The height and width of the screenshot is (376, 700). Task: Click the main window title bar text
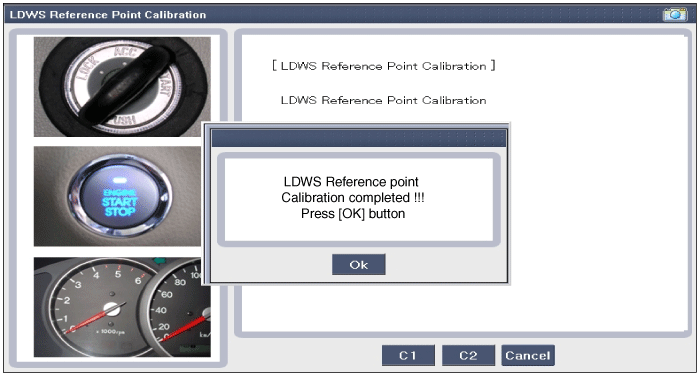108,15
